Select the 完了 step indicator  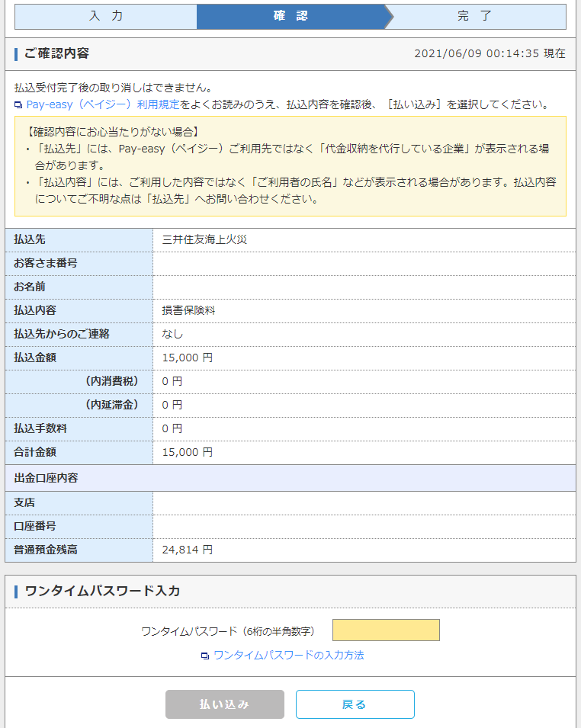473,16
